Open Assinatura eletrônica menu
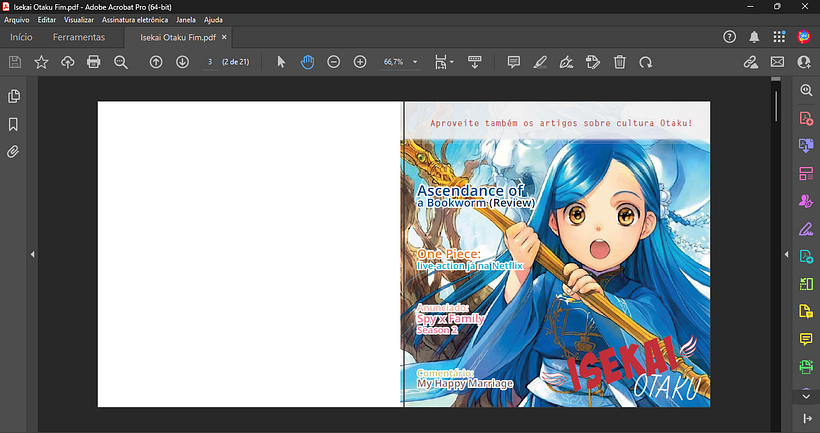Viewport: 820px width, 433px height. pos(135,20)
